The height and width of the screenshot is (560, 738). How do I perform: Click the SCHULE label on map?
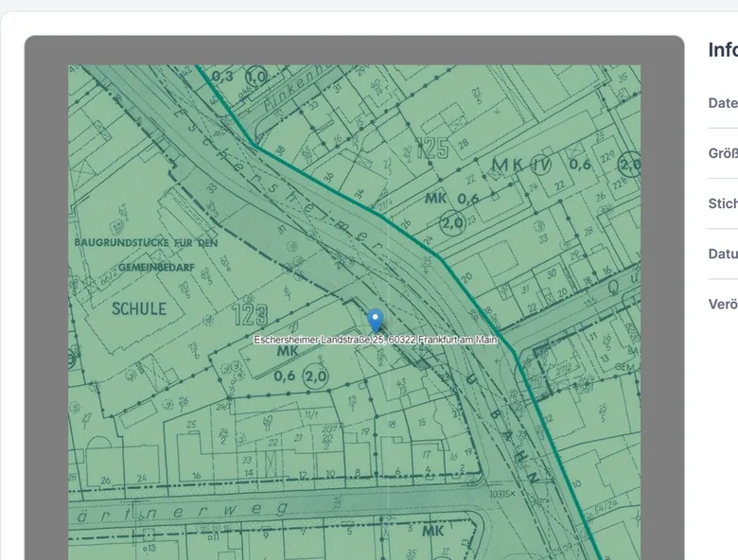139,309
